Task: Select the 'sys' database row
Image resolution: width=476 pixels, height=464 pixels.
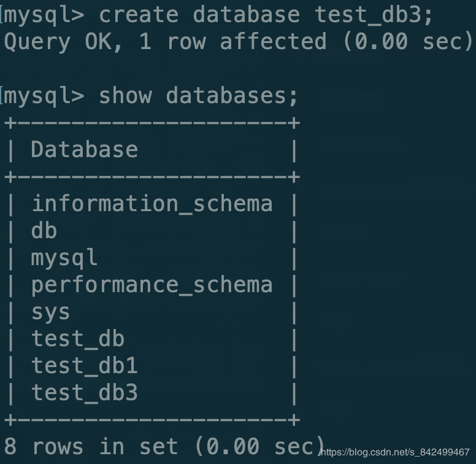Action: pyautogui.click(x=51, y=312)
